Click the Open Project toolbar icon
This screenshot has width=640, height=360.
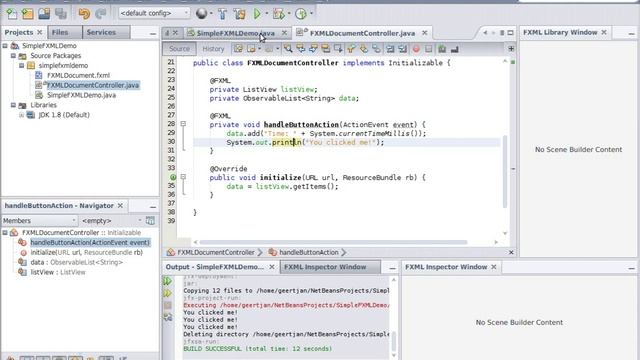(x=44, y=13)
